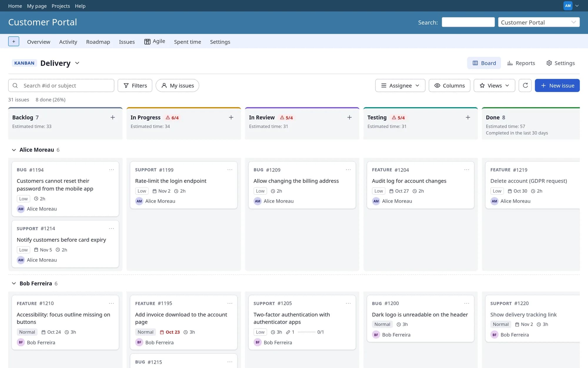Open the Delivery board dropdown
This screenshot has width=588, height=368.
pos(77,63)
